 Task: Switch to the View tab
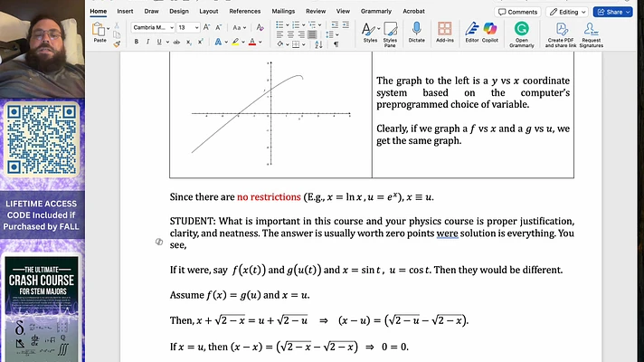(x=343, y=11)
